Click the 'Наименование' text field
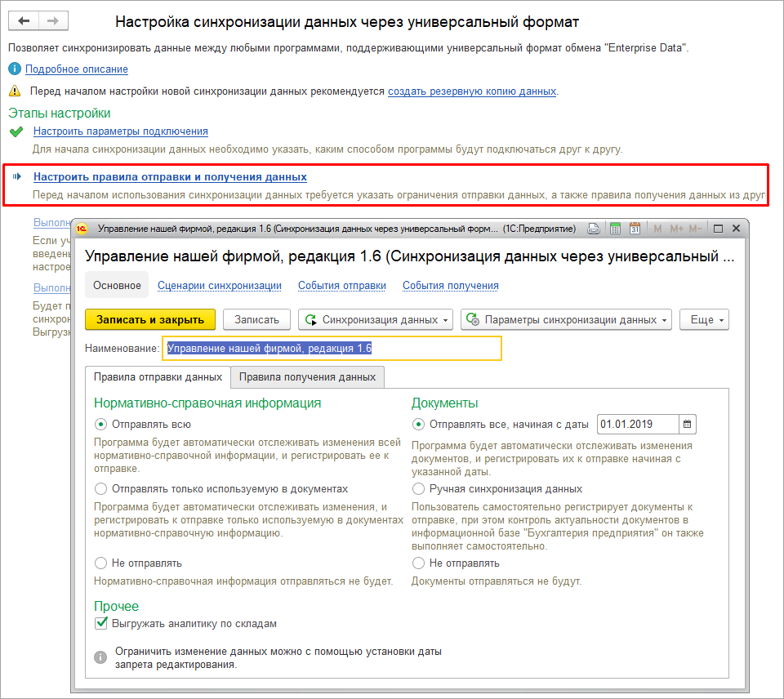 coord(332,348)
